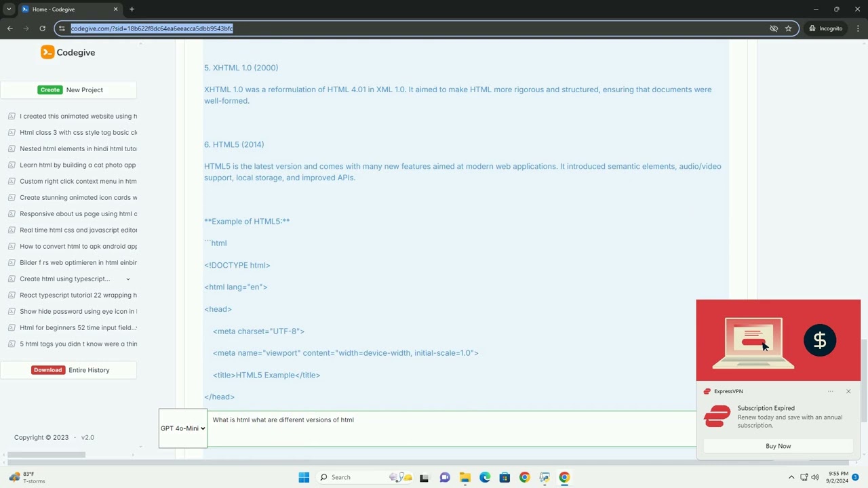Reload the page
868x488 pixels.
(x=42, y=28)
